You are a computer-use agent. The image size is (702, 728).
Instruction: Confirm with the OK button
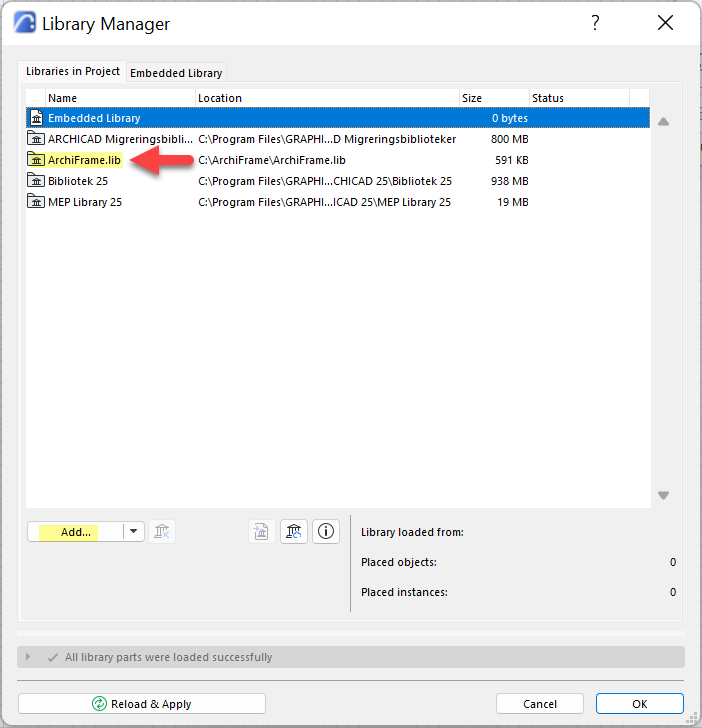pyautogui.click(x=639, y=704)
